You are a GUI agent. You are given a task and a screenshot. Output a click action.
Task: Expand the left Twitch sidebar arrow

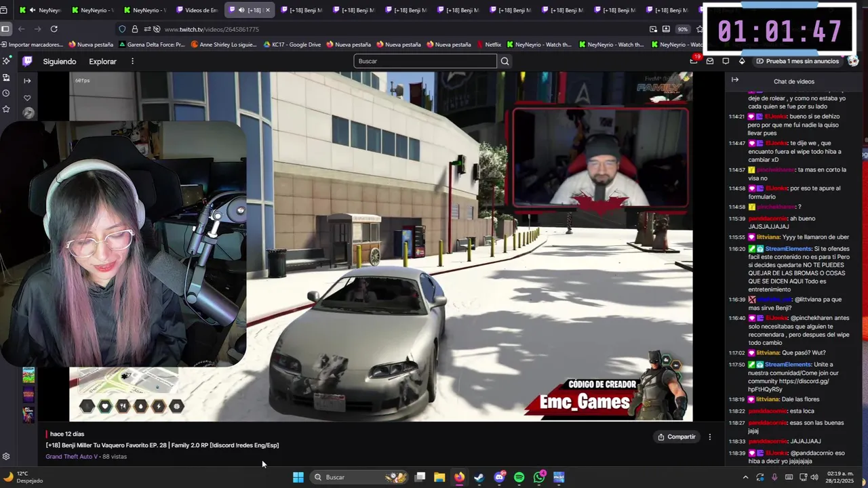coord(27,81)
